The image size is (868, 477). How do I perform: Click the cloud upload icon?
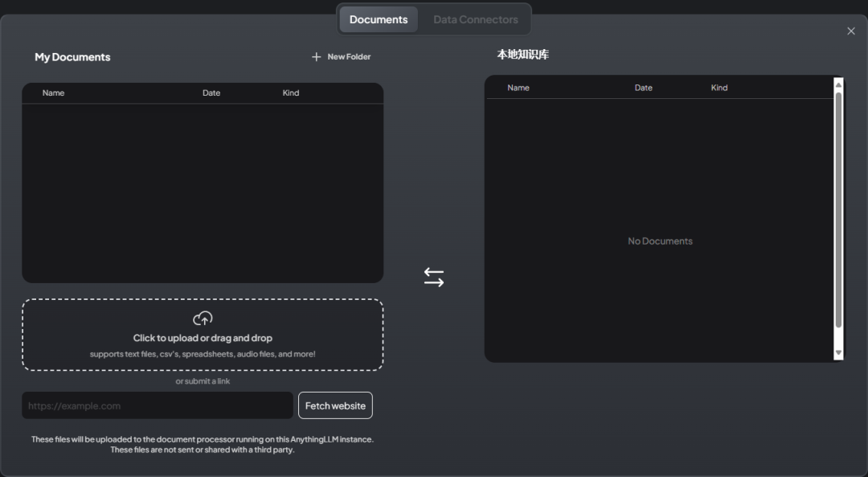[x=203, y=319]
